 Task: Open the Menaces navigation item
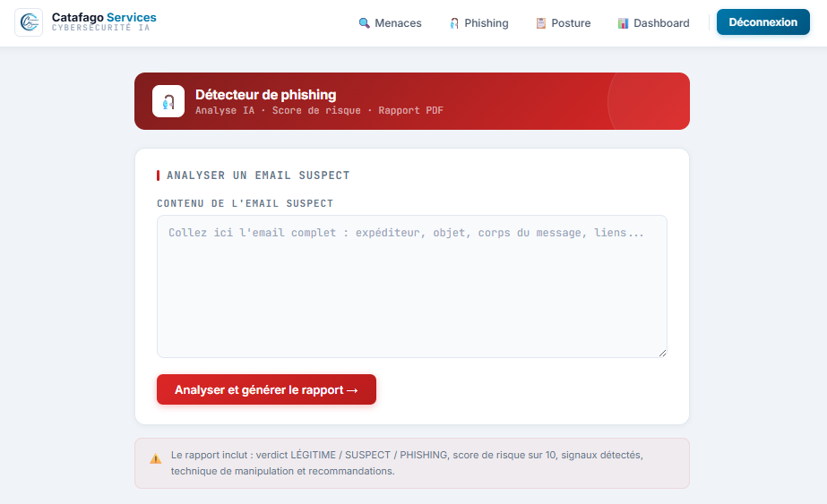[x=391, y=23]
